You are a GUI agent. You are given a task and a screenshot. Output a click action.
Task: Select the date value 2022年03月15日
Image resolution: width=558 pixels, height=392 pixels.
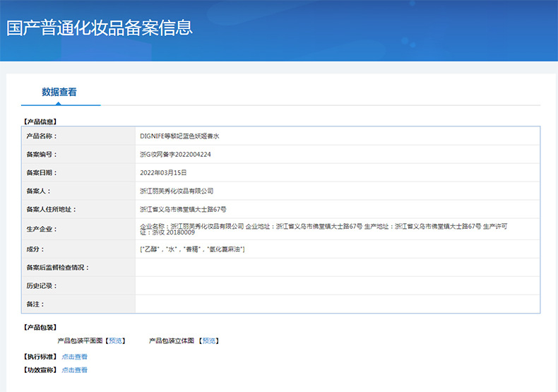163,172
